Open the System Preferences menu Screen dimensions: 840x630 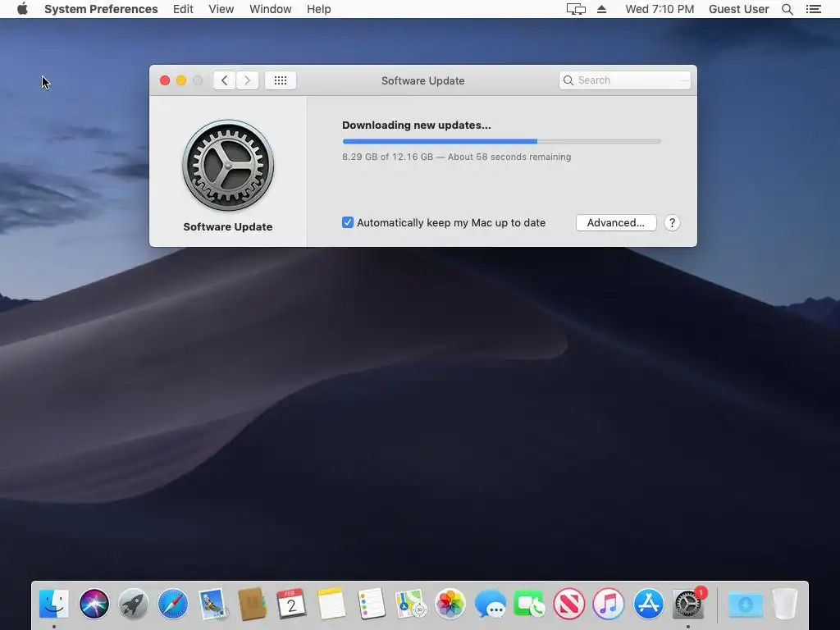coord(101,9)
